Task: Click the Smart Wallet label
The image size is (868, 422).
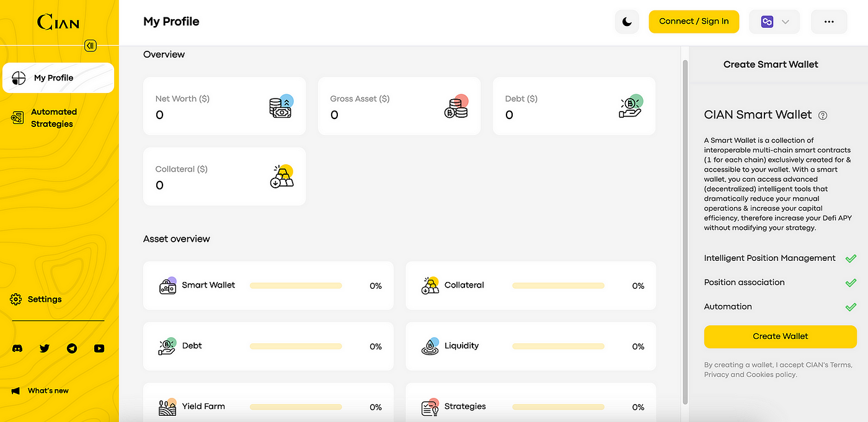Action: [x=208, y=285]
